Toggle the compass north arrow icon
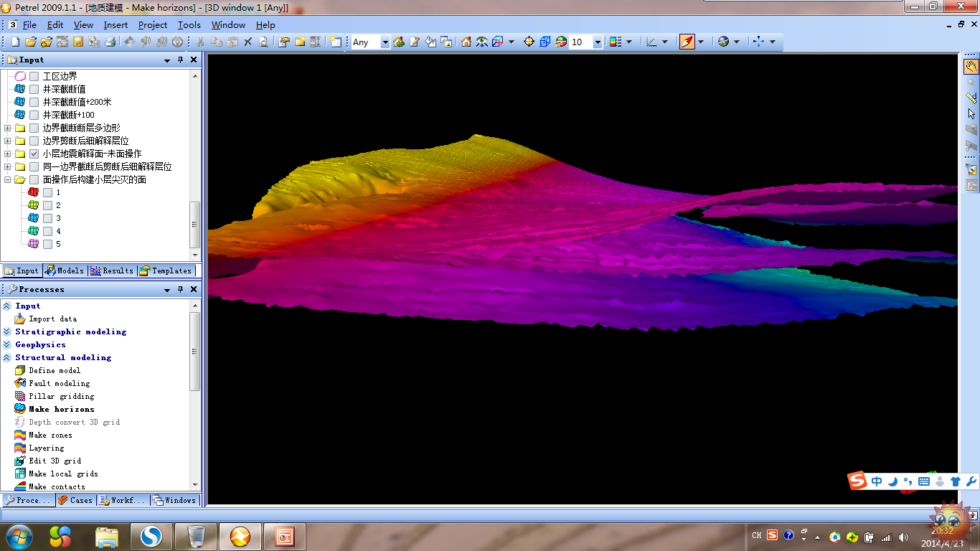This screenshot has width=980, height=551. tap(687, 42)
